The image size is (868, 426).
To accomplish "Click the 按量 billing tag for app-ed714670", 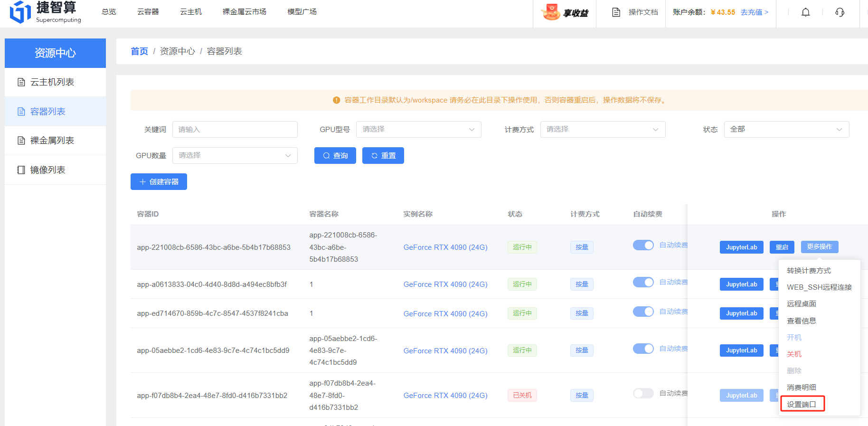I will [582, 313].
